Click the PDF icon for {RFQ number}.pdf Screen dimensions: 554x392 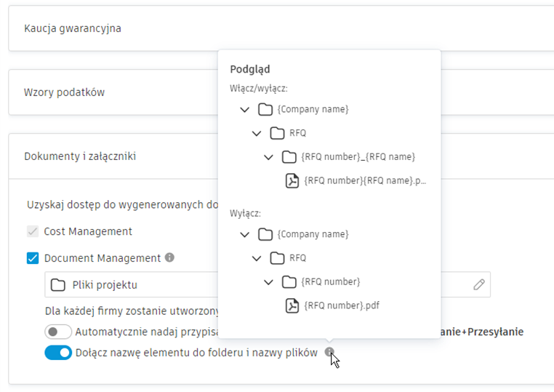pyautogui.click(x=292, y=305)
